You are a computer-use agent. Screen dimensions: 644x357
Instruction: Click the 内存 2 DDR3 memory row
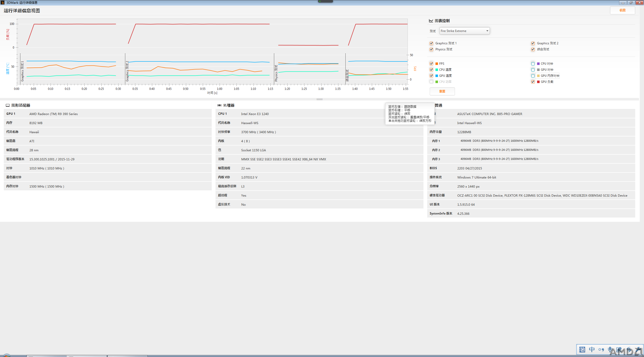pyautogui.click(x=531, y=150)
